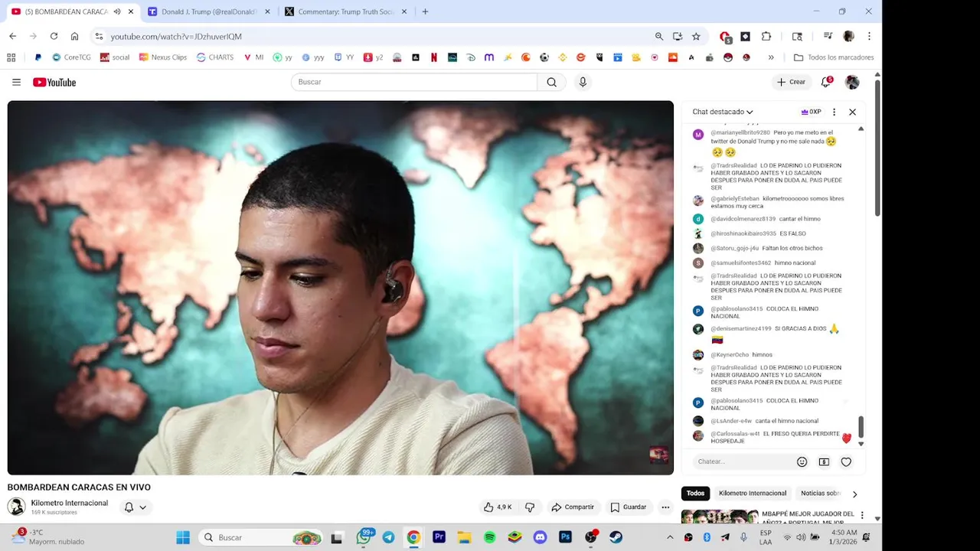Open the 0XP channel points badge

tap(811, 112)
